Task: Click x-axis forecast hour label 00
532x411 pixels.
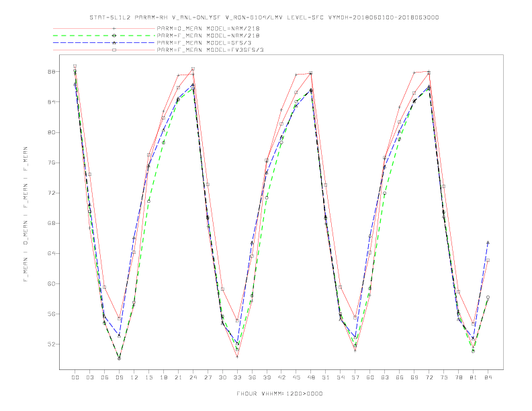Action: point(75,377)
